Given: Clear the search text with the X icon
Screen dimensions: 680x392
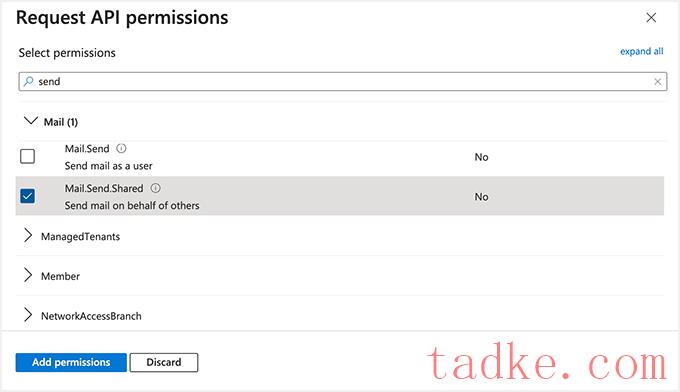Looking at the screenshot, I should [657, 82].
